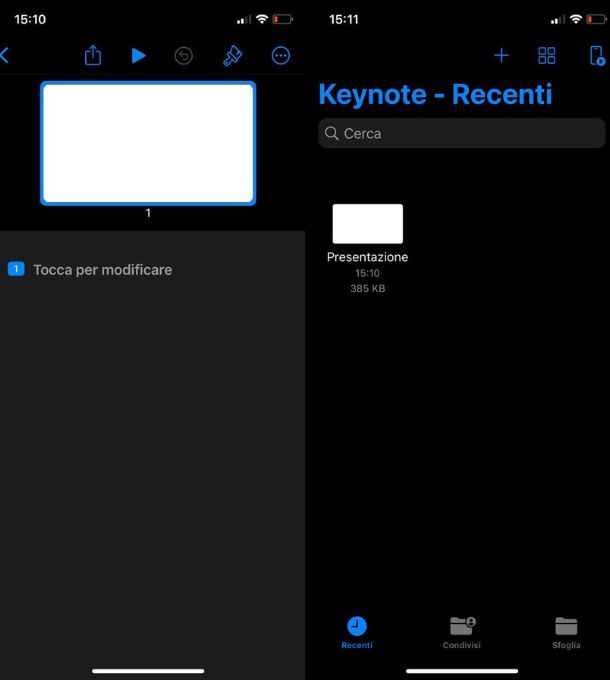Tap the Wi-Fi icon in right status bar

tap(576, 19)
